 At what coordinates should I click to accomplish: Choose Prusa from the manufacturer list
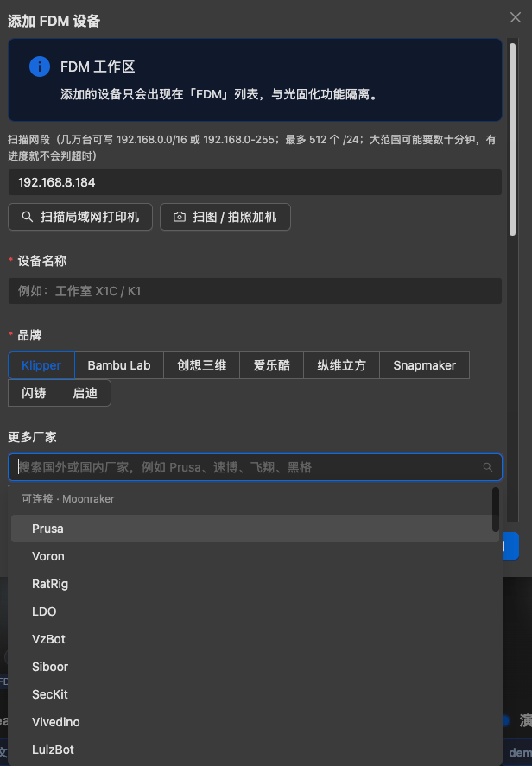coord(255,529)
